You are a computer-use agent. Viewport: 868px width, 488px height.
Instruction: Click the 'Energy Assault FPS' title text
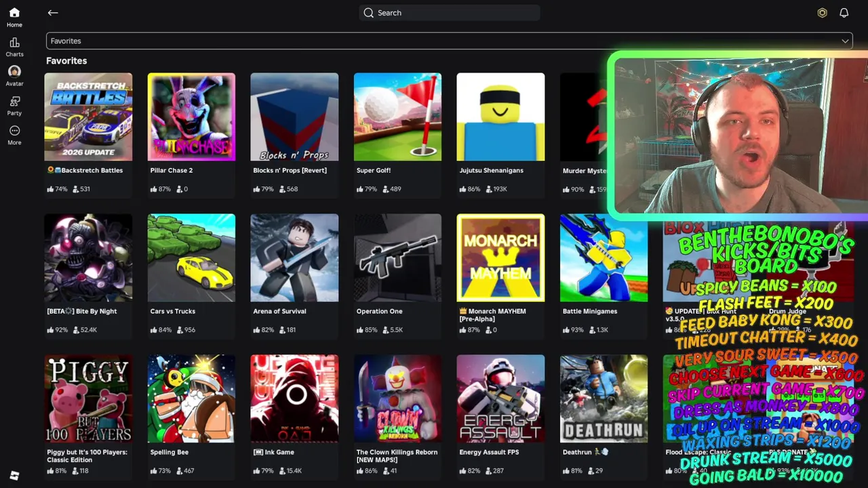click(x=489, y=452)
